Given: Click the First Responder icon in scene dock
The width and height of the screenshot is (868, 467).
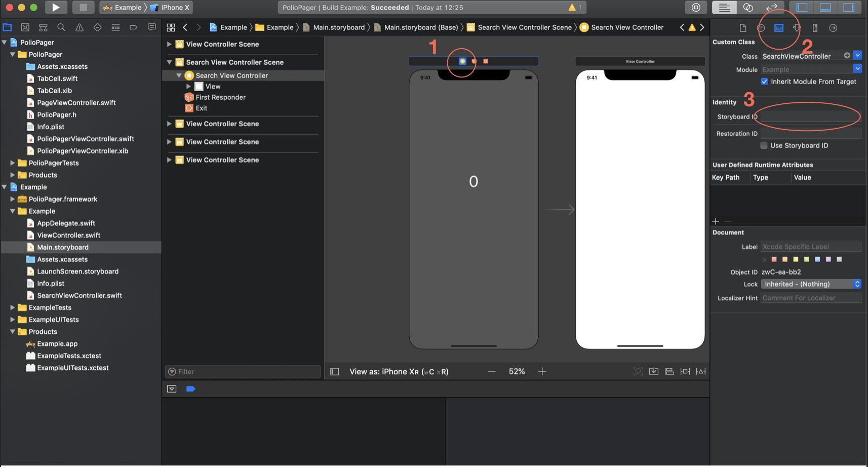Looking at the screenshot, I should point(474,61).
